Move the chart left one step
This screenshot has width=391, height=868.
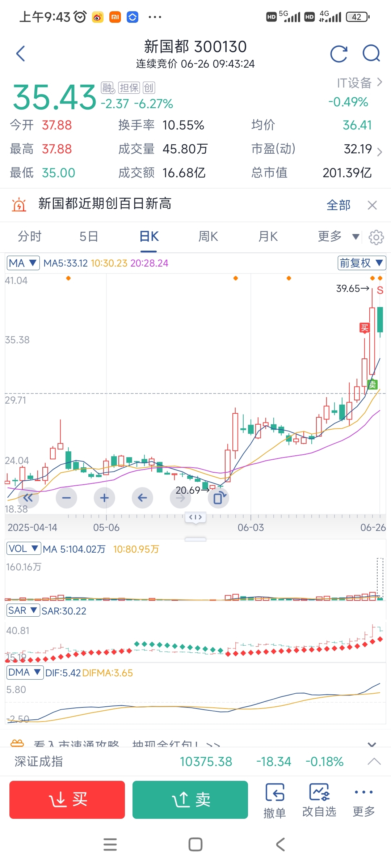coord(142,498)
